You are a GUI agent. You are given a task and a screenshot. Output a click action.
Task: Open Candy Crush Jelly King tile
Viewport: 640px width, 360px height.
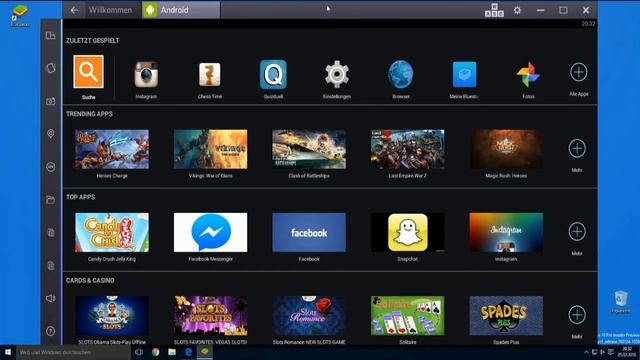pos(112,232)
